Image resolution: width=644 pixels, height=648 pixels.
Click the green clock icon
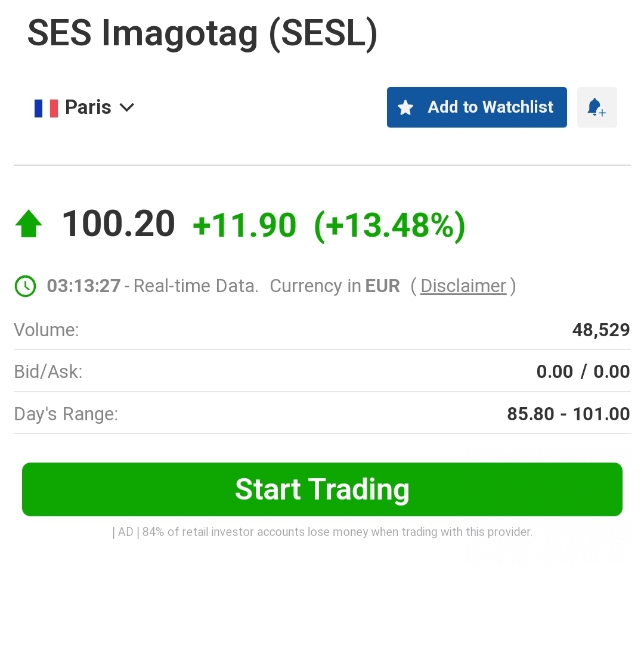[x=25, y=286]
